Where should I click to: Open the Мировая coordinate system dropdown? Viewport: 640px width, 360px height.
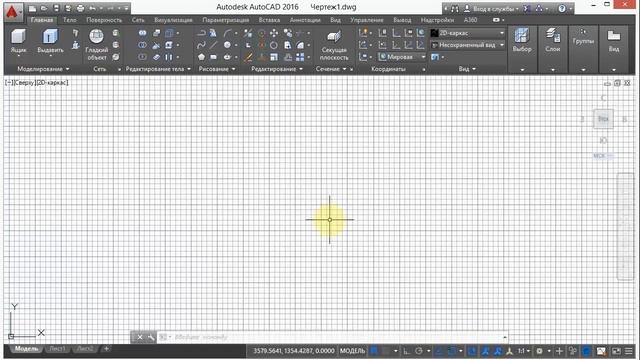tap(402, 57)
